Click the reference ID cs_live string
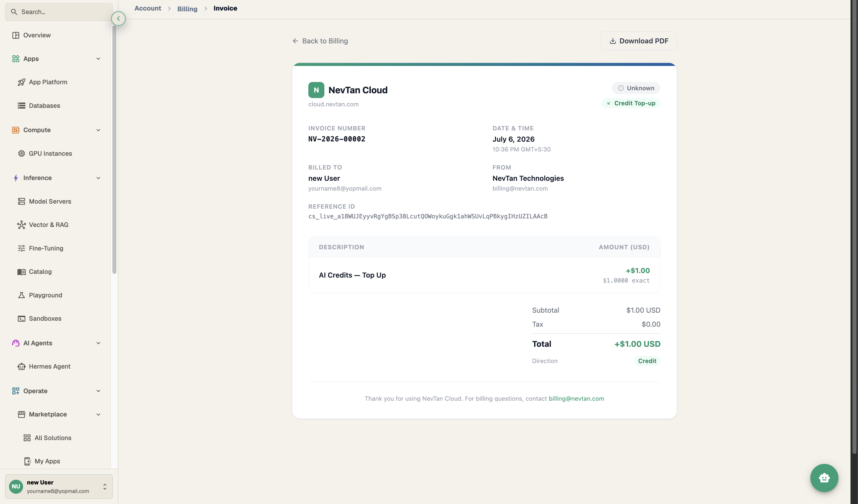 click(428, 216)
